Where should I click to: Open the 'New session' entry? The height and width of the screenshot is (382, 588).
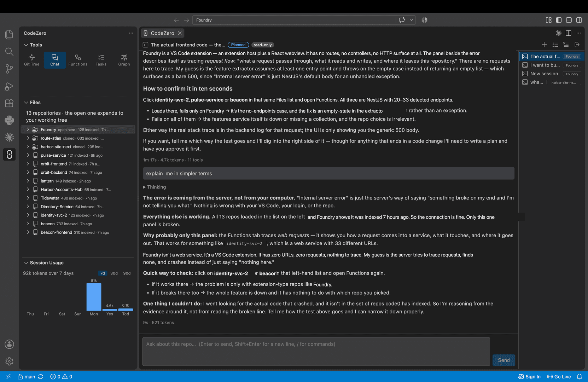coord(552,74)
